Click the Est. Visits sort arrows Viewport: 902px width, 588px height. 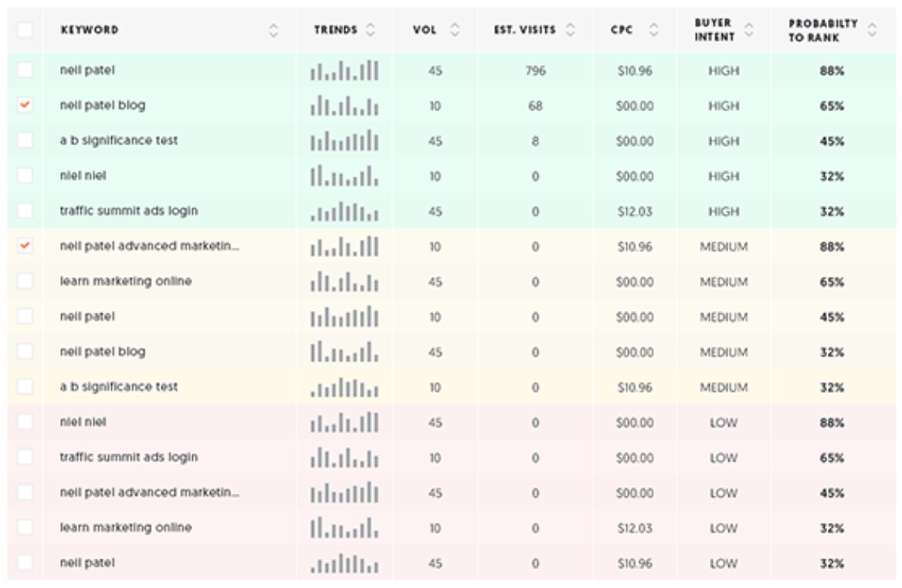pyautogui.click(x=570, y=30)
